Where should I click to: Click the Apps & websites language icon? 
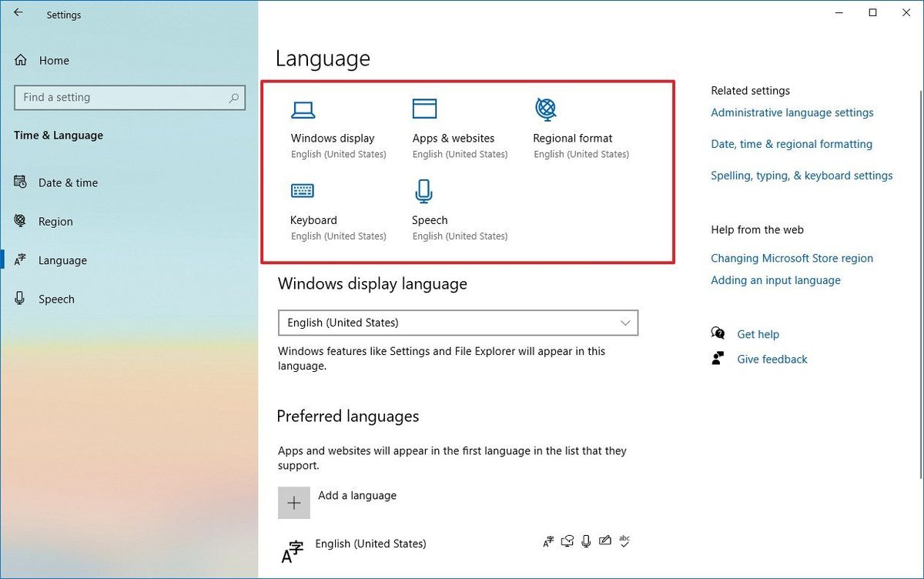[x=424, y=109]
